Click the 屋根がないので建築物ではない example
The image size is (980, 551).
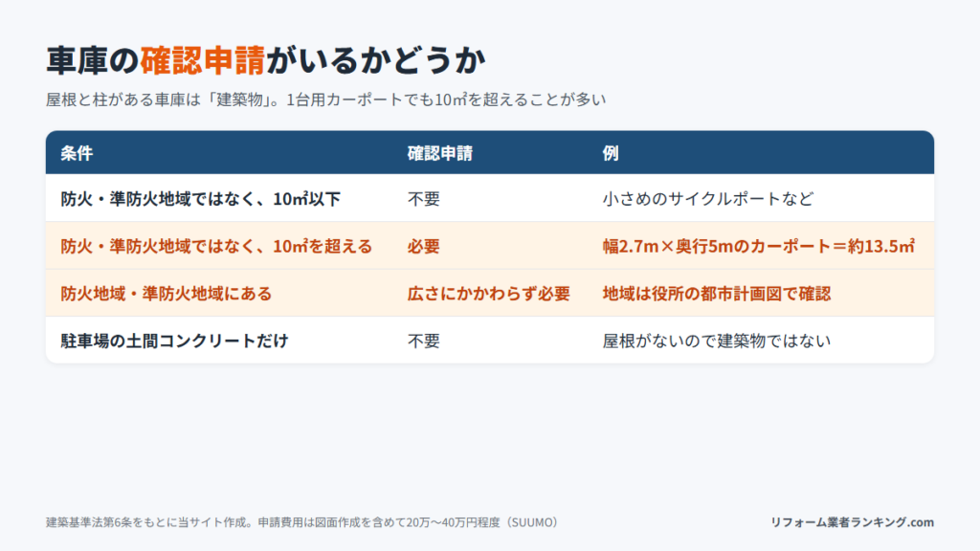click(717, 341)
